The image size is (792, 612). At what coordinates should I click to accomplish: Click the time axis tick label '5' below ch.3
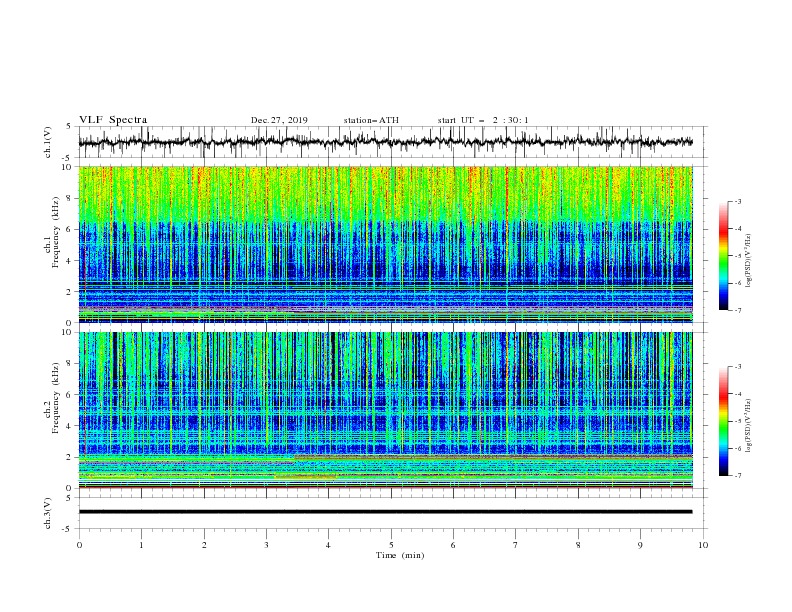(x=391, y=545)
